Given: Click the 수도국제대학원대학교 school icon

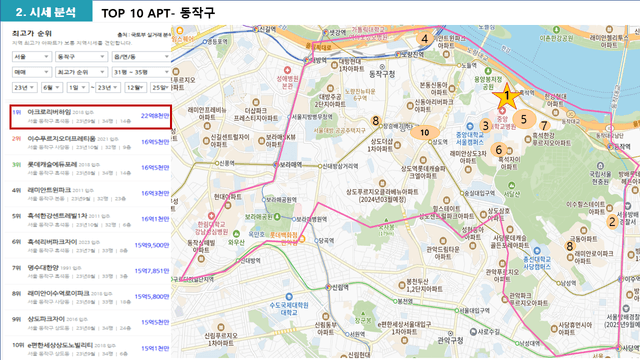Looking at the screenshot, I should 289,297.
